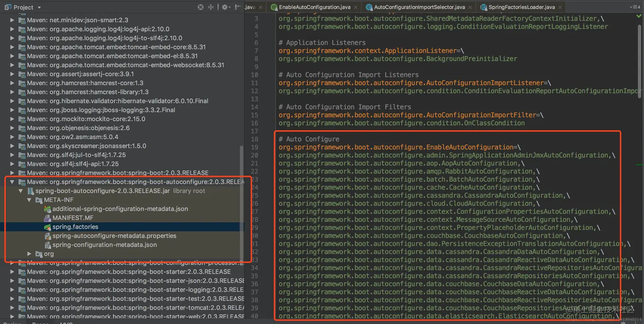Viewport: 644px width, 324px height.
Task: Click additional-spring-configuration-metadata.json file icon
Action: 48,209
